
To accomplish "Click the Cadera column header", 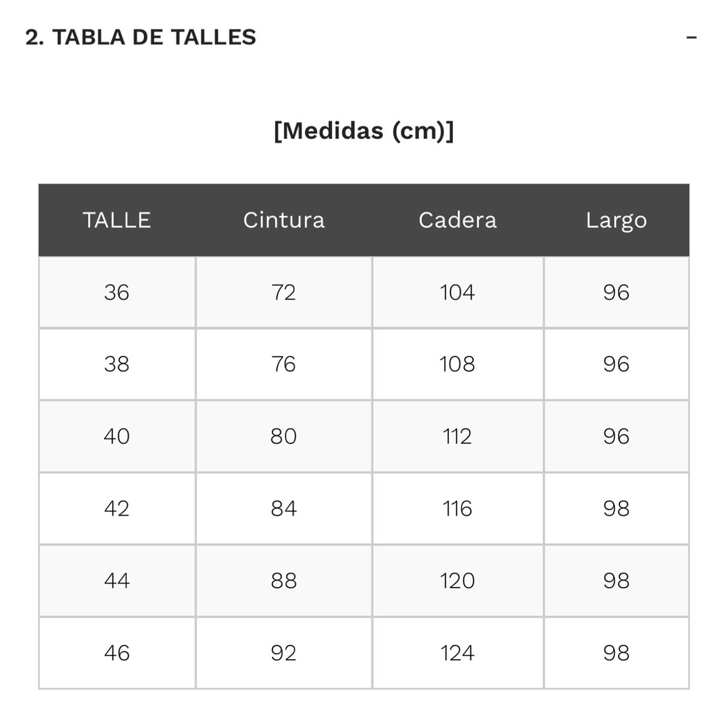I will coord(457,220).
